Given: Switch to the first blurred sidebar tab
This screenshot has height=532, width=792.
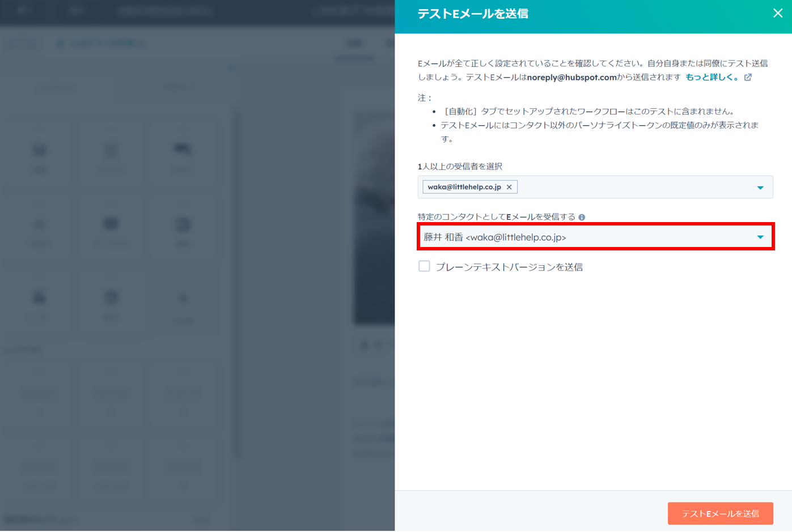Looking at the screenshot, I should [x=55, y=88].
